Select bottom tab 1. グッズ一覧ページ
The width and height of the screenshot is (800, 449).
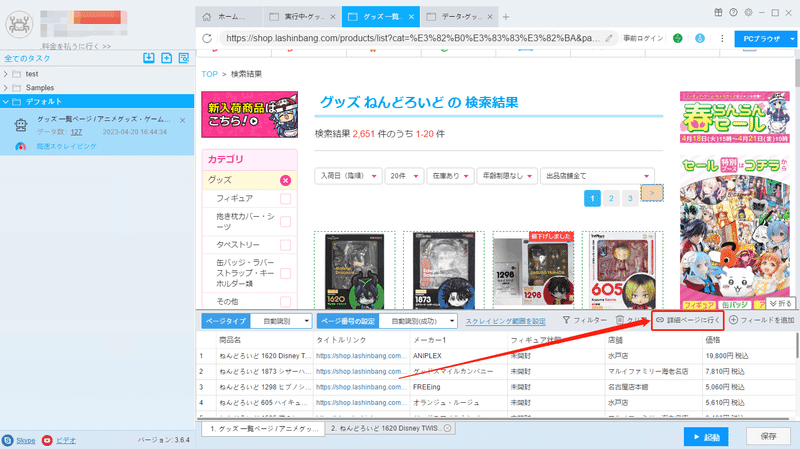click(x=263, y=429)
